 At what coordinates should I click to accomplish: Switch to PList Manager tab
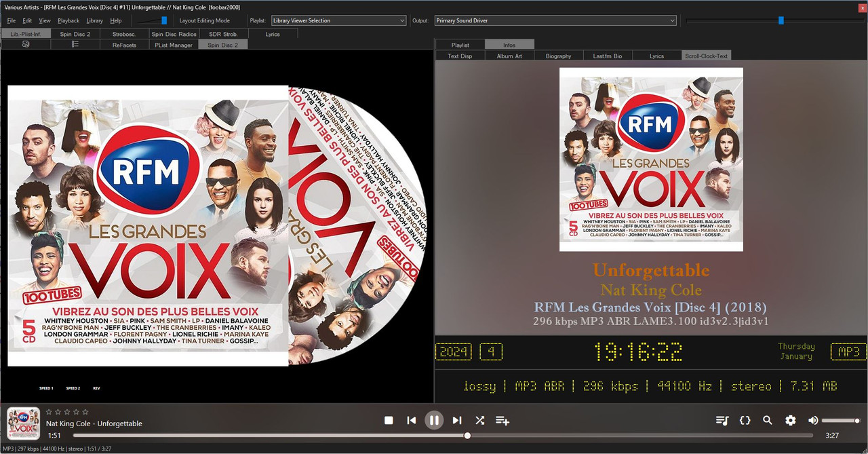(x=174, y=44)
